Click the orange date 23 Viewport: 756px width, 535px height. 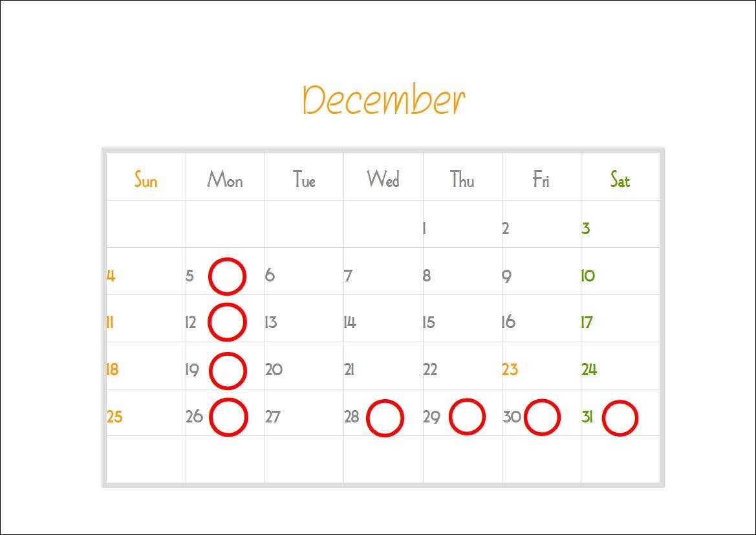(x=510, y=369)
